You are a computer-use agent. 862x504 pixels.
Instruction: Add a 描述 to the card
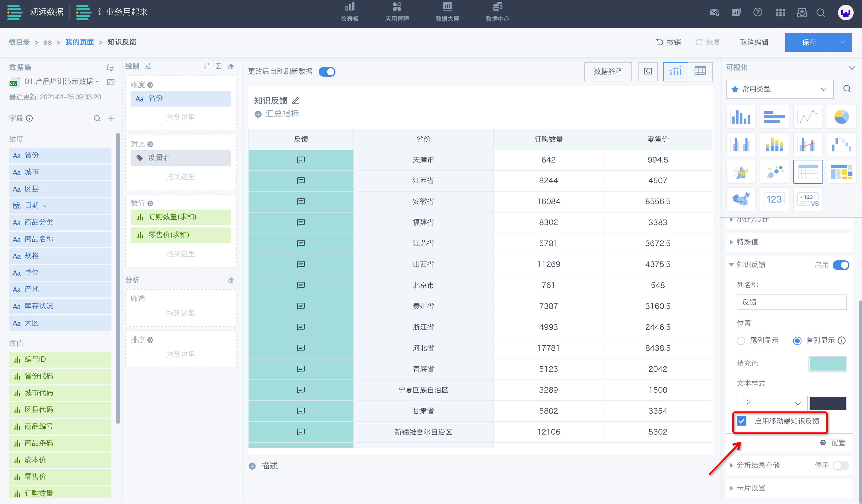point(263,466)
